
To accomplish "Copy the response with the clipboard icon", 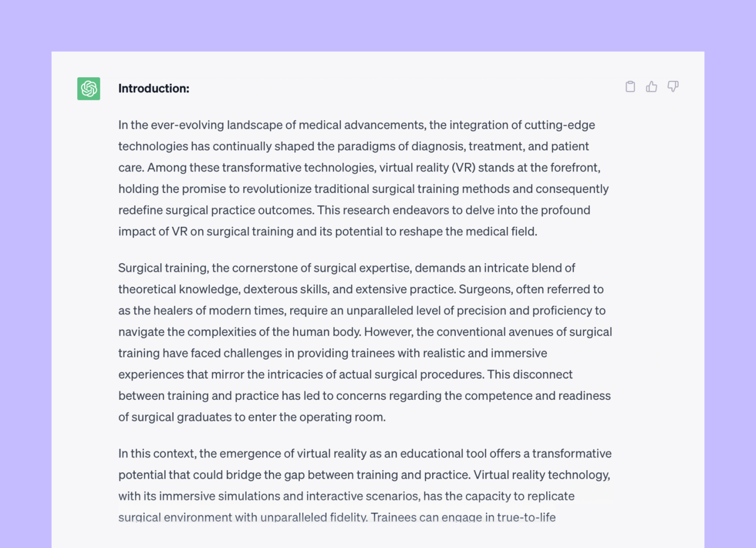I will [630, 87].
